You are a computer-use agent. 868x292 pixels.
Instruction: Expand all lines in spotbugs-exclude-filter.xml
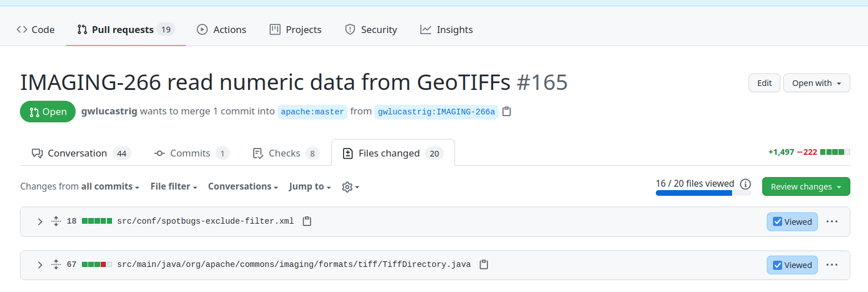point(56,221)
